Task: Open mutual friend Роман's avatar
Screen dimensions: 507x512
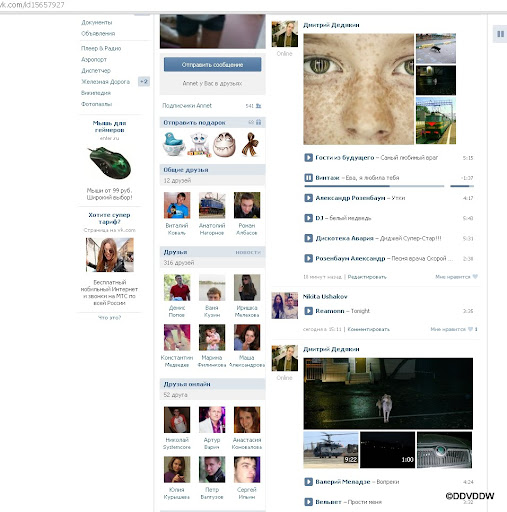Action: pyautogui.click(x=247, y=205)
